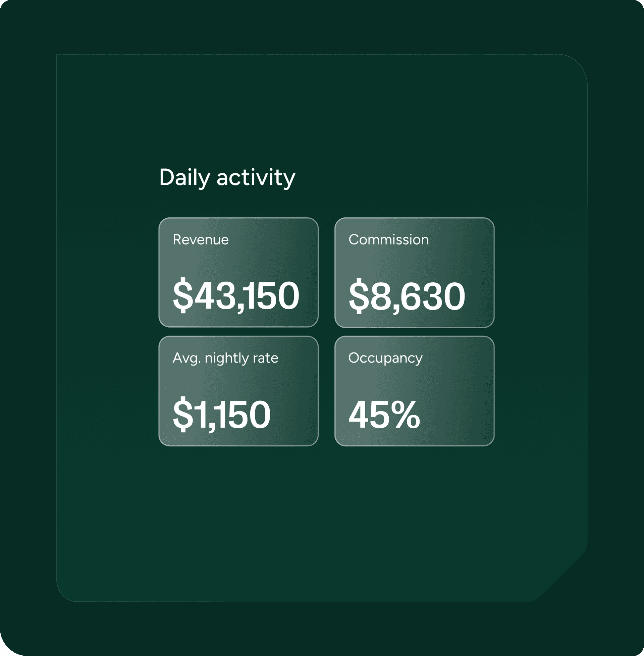Screen dimensions: 644x656
Task: Click the Occupancy label text
Action: click(x=385, y=358)
